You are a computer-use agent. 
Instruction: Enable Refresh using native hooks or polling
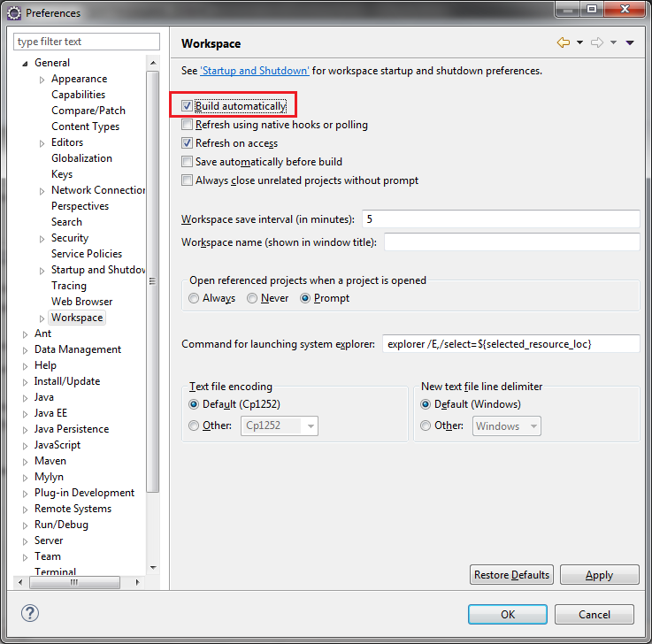(x=187, y=125)
